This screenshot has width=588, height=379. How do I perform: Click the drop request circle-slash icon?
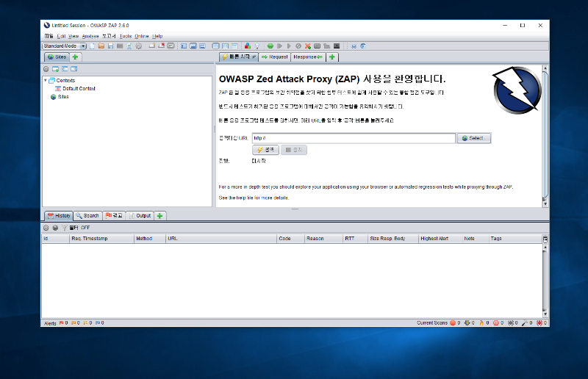coord(298,46)
